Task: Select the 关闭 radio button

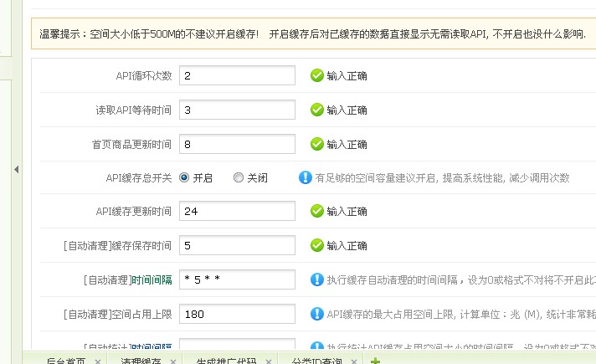Action: [x=239, y=177]
